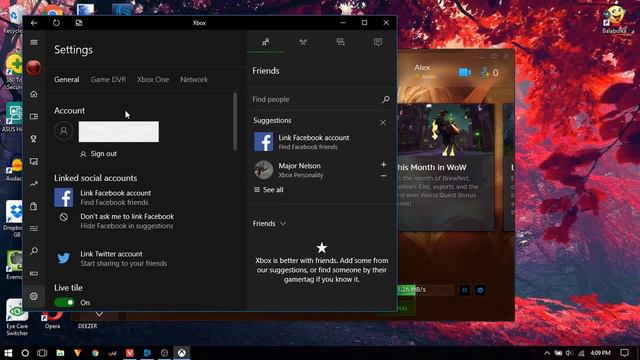Go back using the Xbox back arrow
The image size is (640, 360).
point(34,23)
